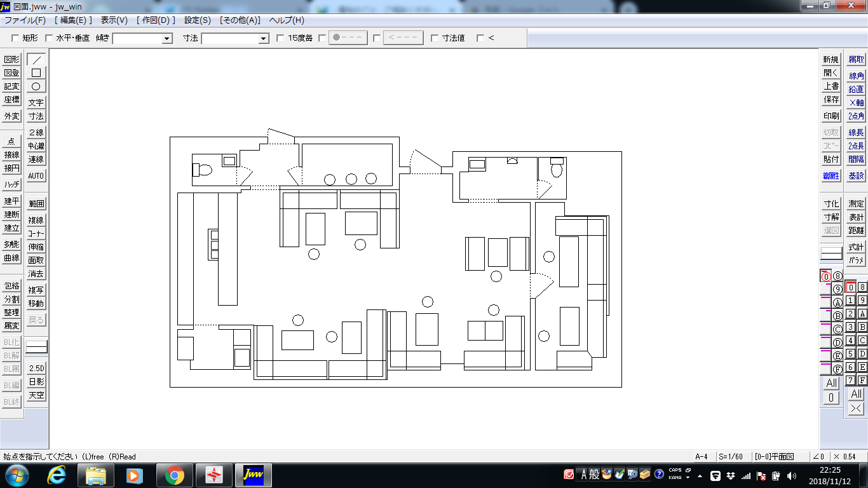Click the 文字 text tool button

[36, 103]
